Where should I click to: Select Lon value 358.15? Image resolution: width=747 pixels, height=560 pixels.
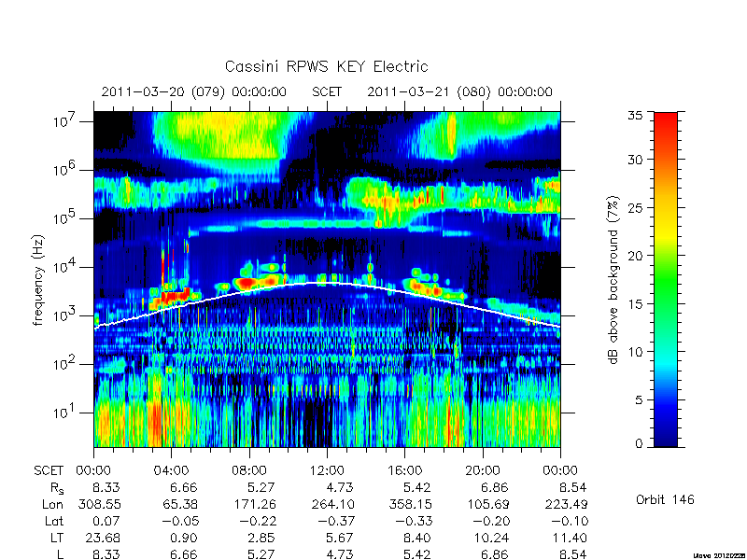click(x=412, y=504)
